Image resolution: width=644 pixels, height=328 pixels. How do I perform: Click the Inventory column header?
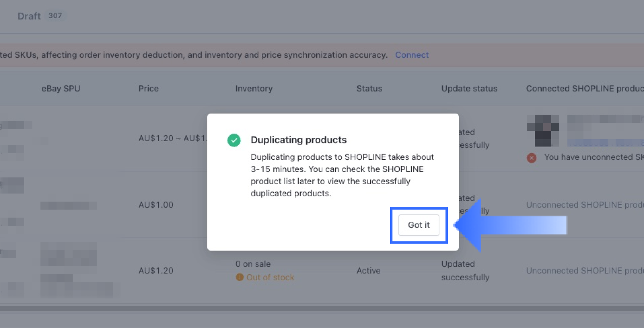(254, 89)
